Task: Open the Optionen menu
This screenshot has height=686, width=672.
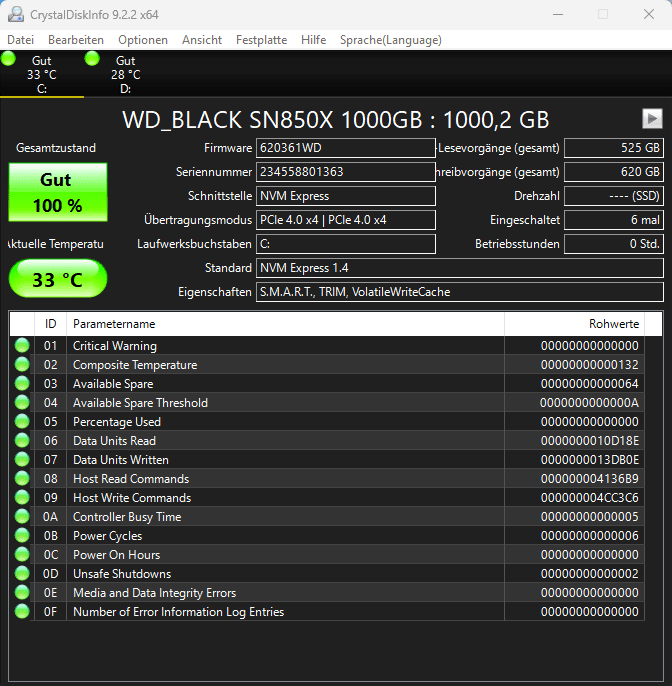Action: pos(143,40)
